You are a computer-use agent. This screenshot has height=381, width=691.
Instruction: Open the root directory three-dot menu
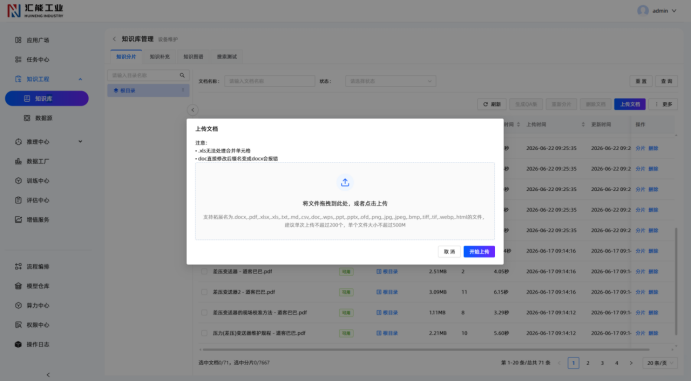183,90
